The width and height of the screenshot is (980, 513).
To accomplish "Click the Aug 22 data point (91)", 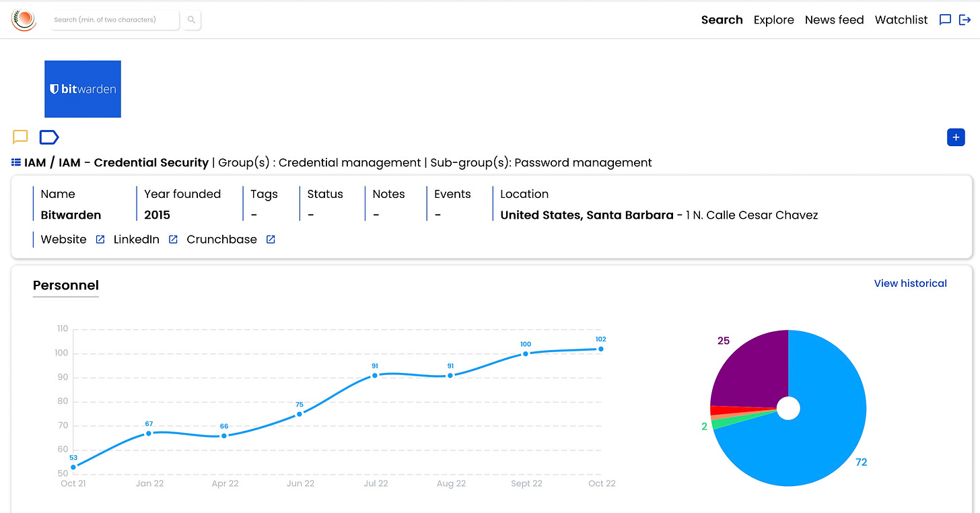I will 450,375.
